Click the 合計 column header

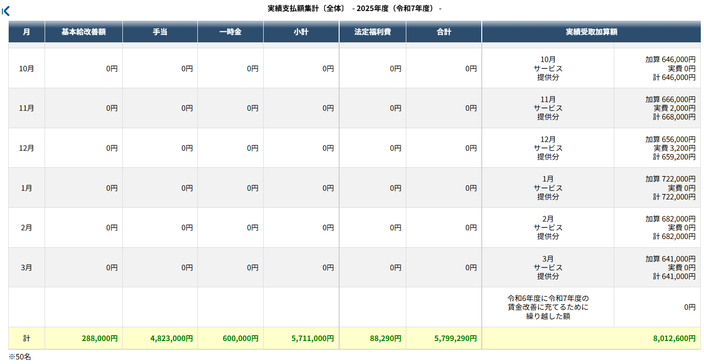click(x=444, y=32)
